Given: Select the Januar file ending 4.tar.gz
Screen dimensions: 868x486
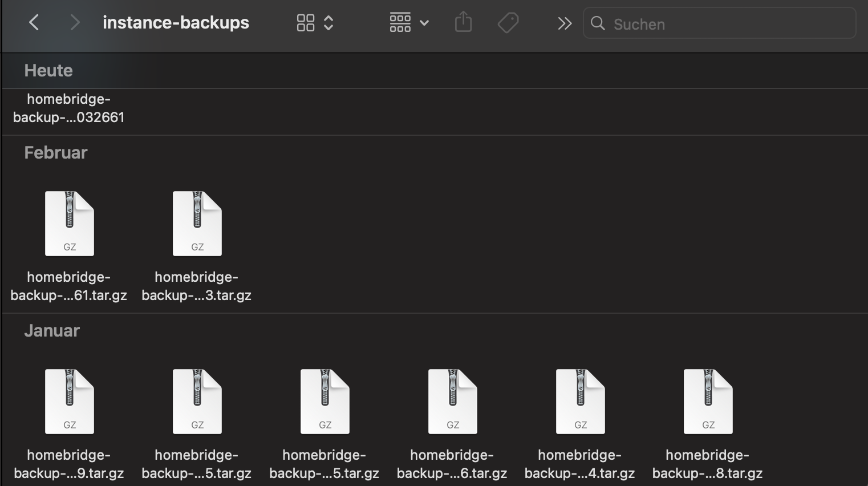Looking at the screenshot, I should coord(581,402).
